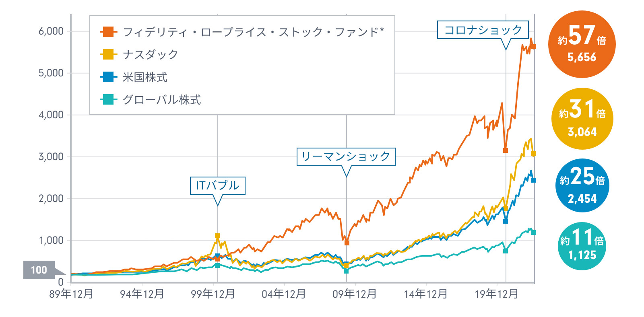The image size is (644, 317).
Task: Click the blue 米国株式 legend marker
Action: [x=108, y=77]
